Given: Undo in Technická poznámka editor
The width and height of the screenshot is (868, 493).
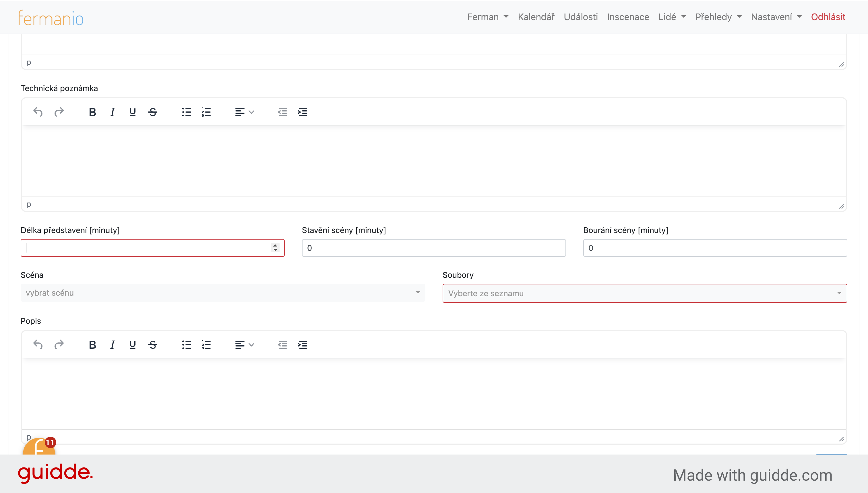Looking at the screenshot, I should [x=38, y=112].
